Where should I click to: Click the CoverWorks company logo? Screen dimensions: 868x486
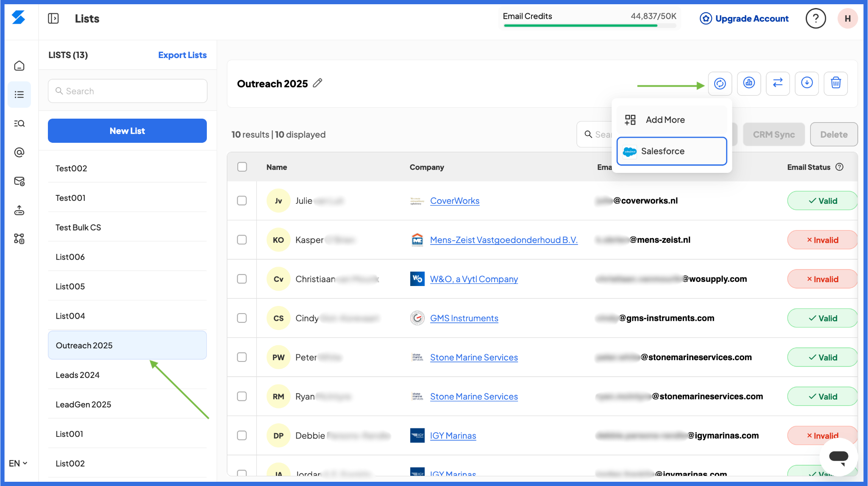(x=417, y=201)
